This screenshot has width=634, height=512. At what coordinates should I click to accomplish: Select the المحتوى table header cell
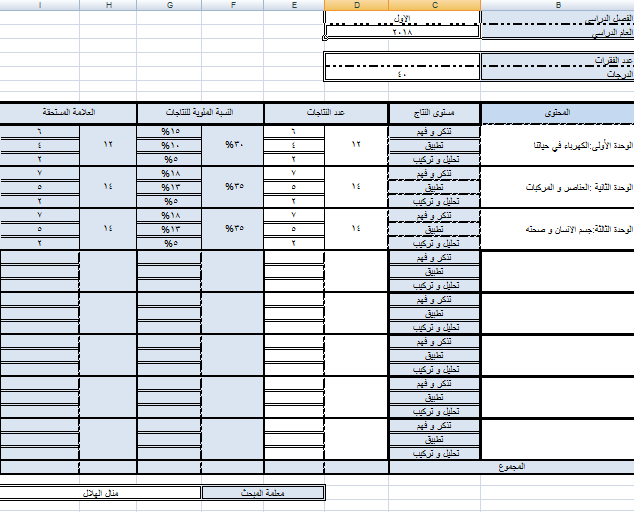[x=557, y=112]
